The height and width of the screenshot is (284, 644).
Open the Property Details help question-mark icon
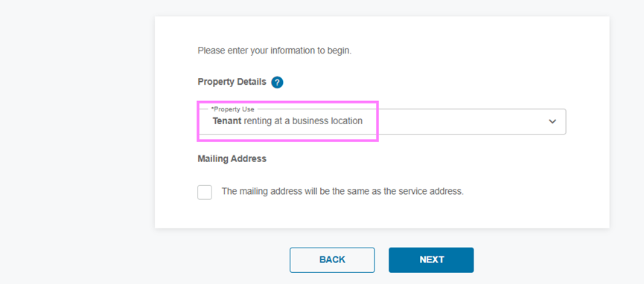[x=277, y=83]
